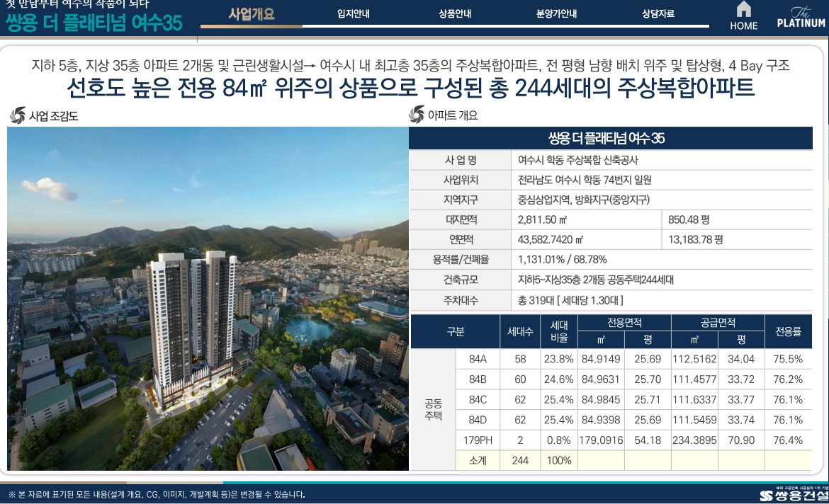Switch to the 입지안내 tab
This screenshot has width=829, height=504.
[353, 13]
